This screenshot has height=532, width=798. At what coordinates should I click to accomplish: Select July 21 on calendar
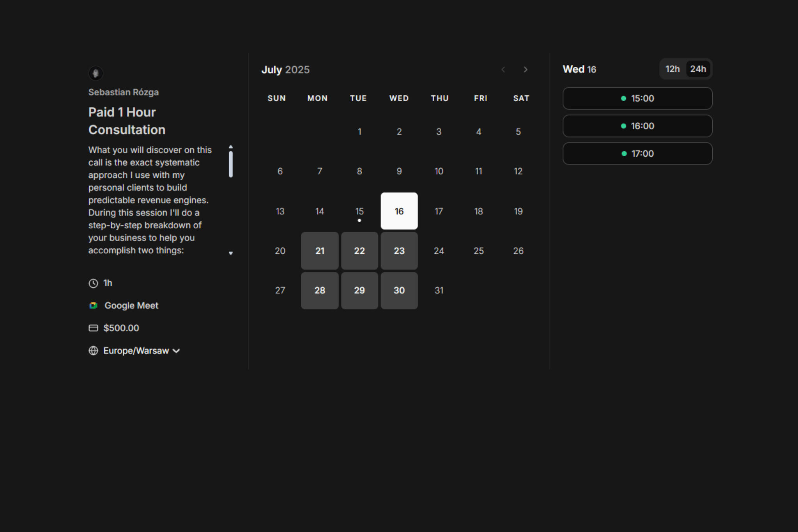click(320, 251)
